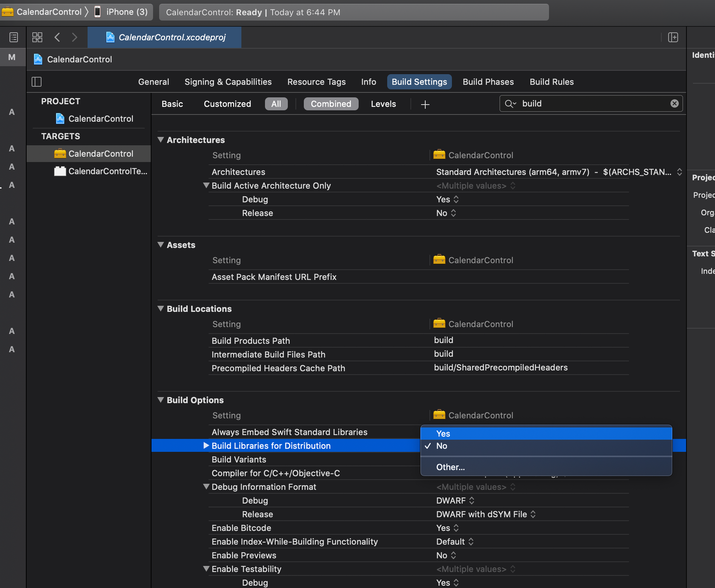Open Release DWARF with dSYM File popup

point(486,514)
